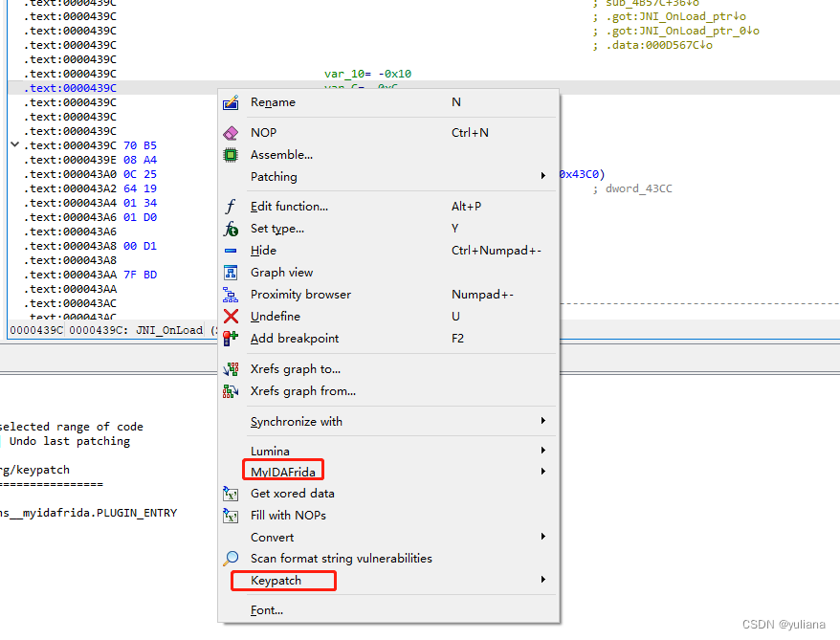
Task: Open the Keypatch submenu
Action: 282,581
